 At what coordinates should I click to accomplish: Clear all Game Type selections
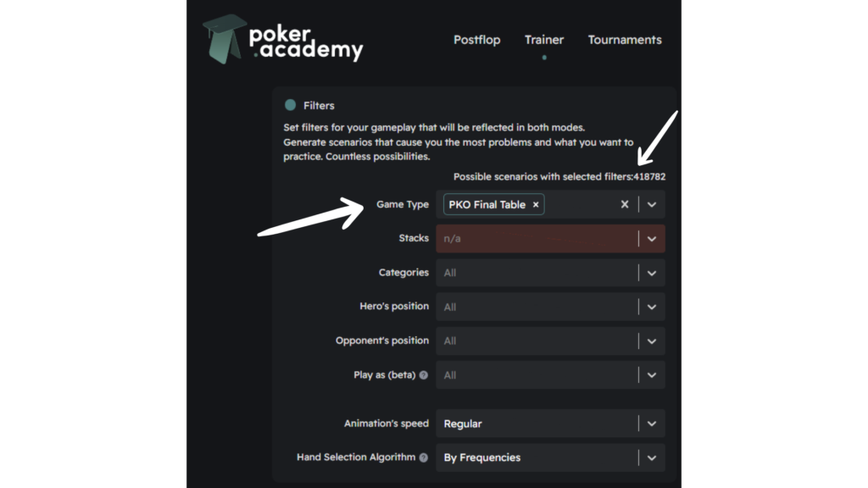[625, 205]
